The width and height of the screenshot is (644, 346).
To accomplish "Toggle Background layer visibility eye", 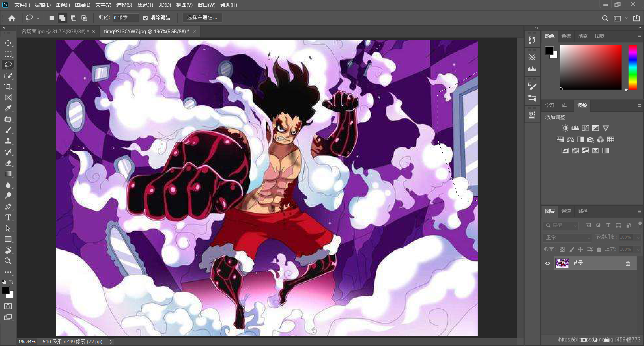I will pyautogui.click(x=547, y=263).
